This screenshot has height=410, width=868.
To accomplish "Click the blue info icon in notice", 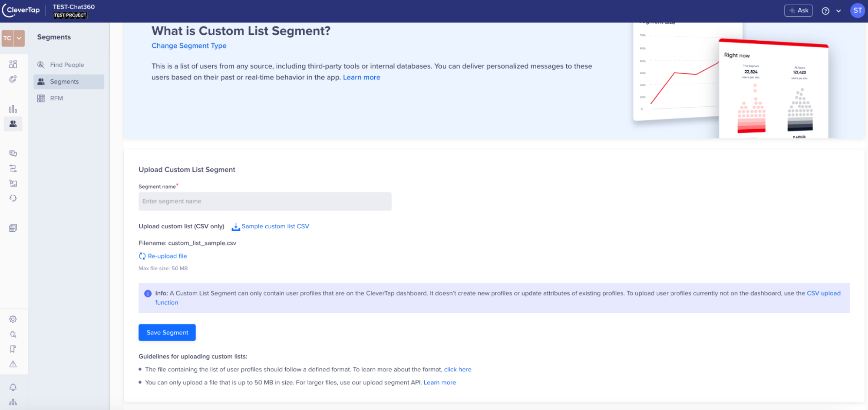I will tap(148, 294).
